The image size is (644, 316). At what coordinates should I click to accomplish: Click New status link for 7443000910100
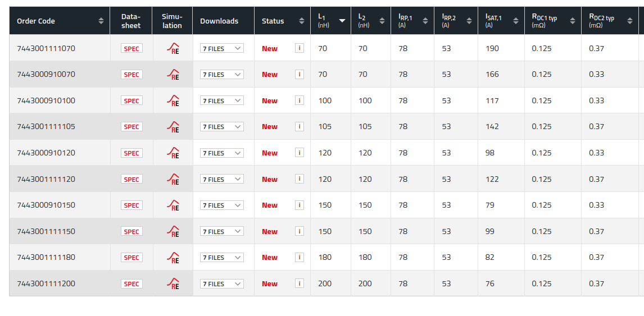(269, 100)
